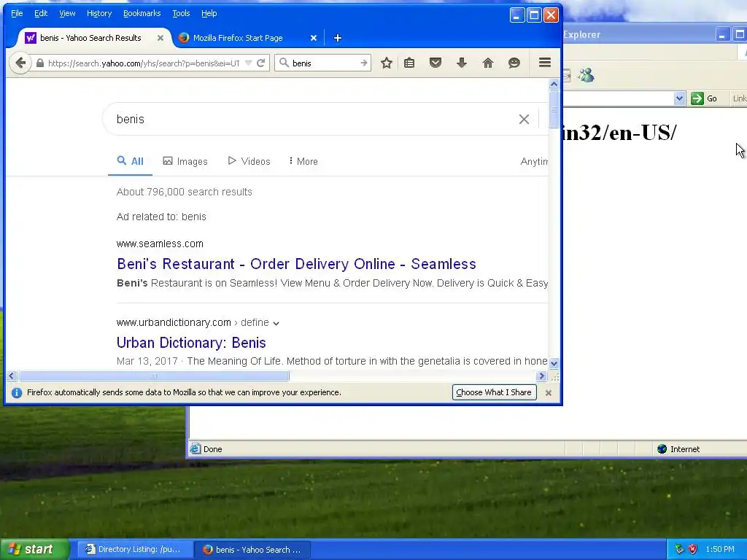Click network connection tray icon

pyautogui.click(x=679, y=549)
